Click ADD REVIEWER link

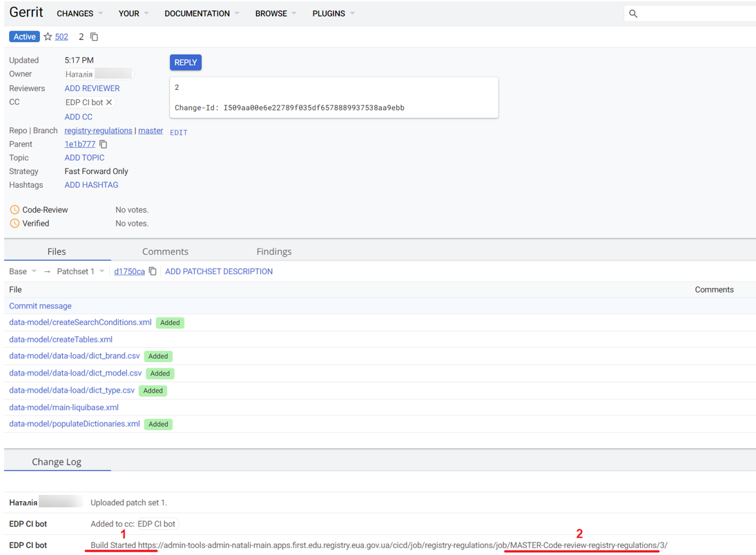[x=92, y=88]
